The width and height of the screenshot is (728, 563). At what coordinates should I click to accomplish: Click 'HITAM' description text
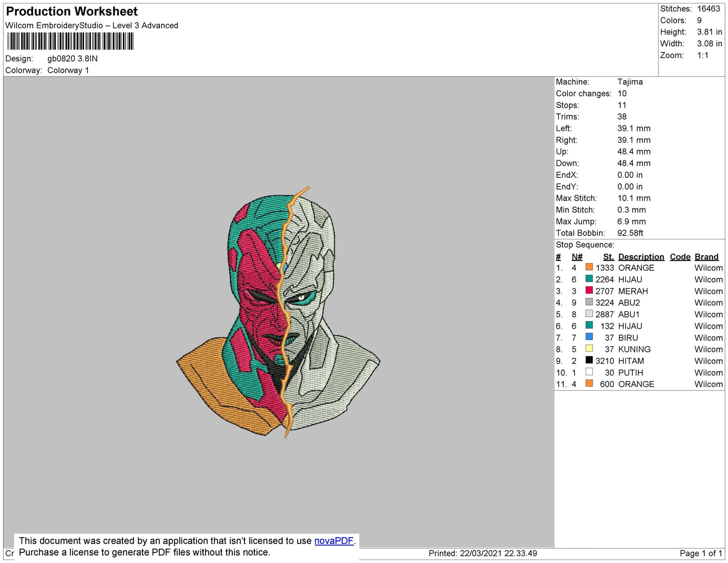point(631,360)
